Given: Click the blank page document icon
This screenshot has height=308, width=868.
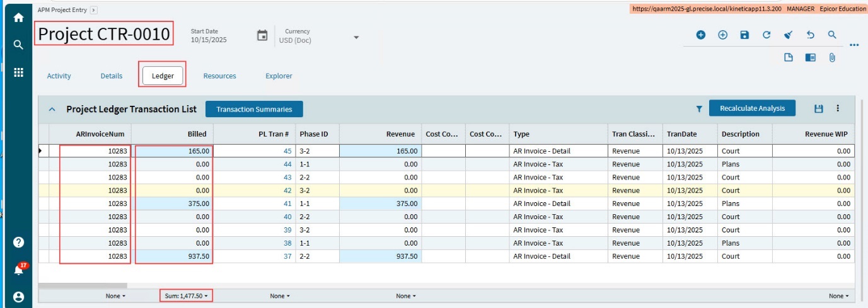Looking at the screenshot, I should tap(788, 57).
